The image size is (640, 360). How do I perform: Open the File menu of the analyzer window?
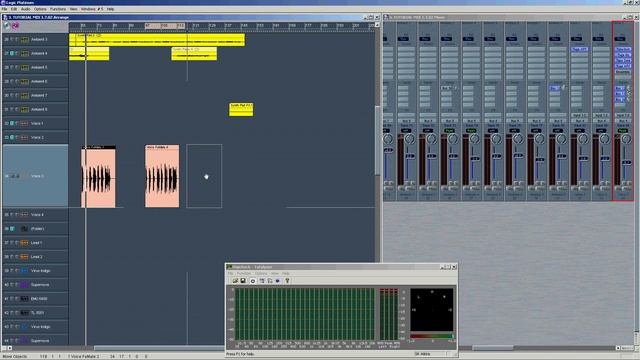click(x=230, y=273)
